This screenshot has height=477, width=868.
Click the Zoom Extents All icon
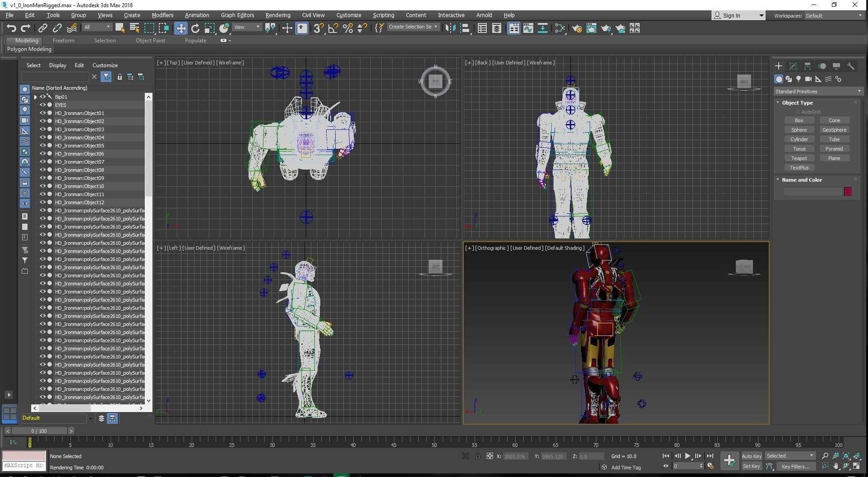tap(856, 456)
